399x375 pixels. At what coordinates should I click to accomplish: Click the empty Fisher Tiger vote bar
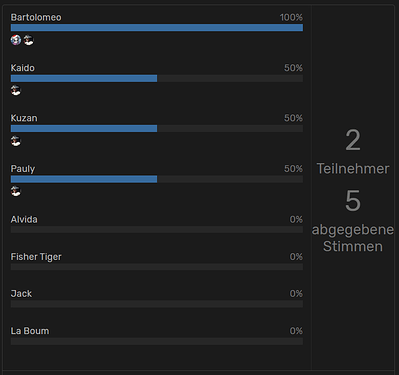click(x=157, y=267)
